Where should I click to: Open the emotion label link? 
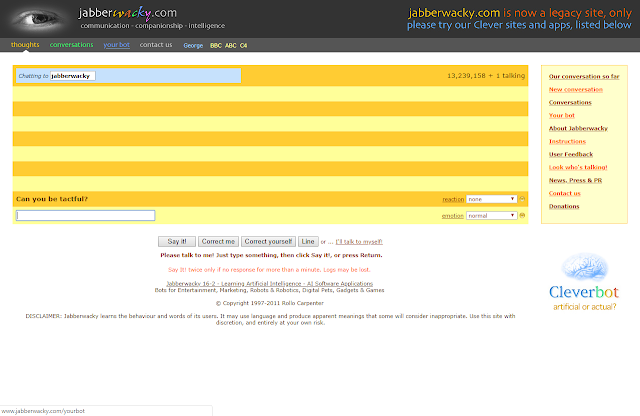(x=453, y=216)
